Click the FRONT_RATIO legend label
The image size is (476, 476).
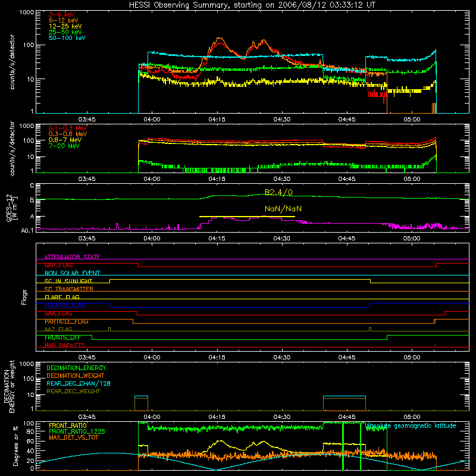coord(68,425)
